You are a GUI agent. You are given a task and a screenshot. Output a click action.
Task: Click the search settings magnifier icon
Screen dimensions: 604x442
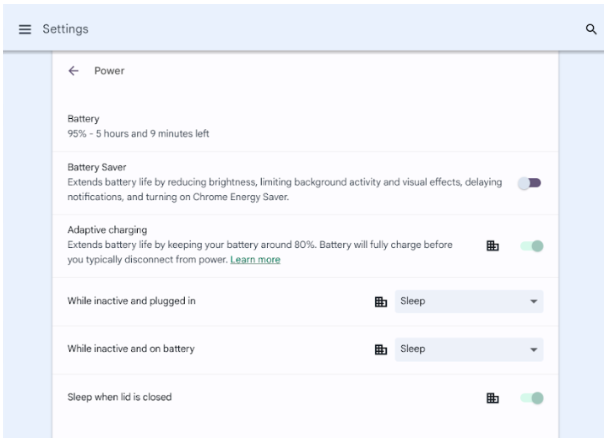click(x=590, y=29)
